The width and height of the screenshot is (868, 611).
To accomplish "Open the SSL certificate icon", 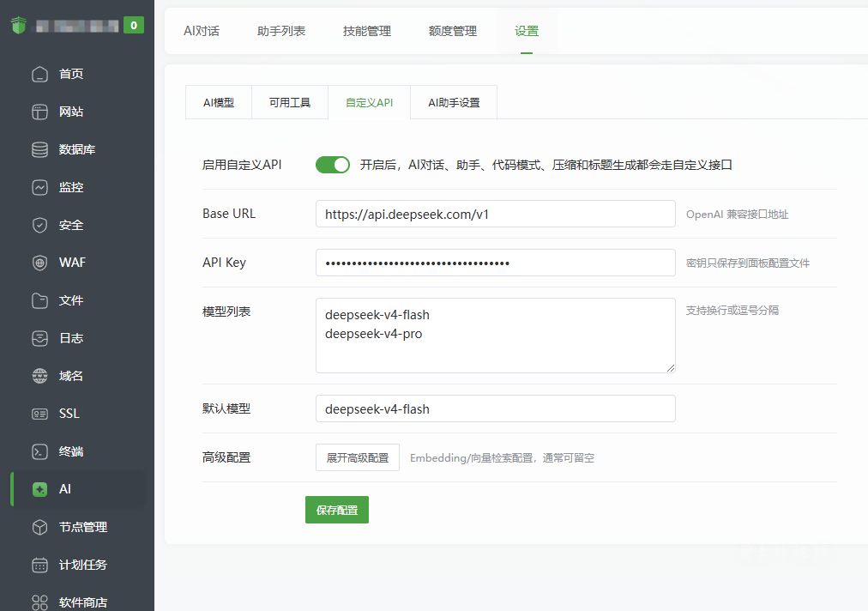I will coord(39,414).
